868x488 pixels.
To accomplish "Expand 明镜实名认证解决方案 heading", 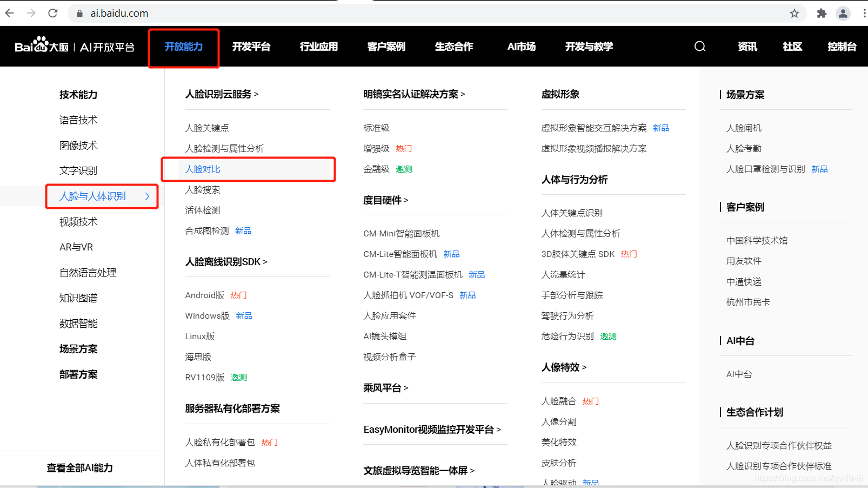I will (414, 94).
